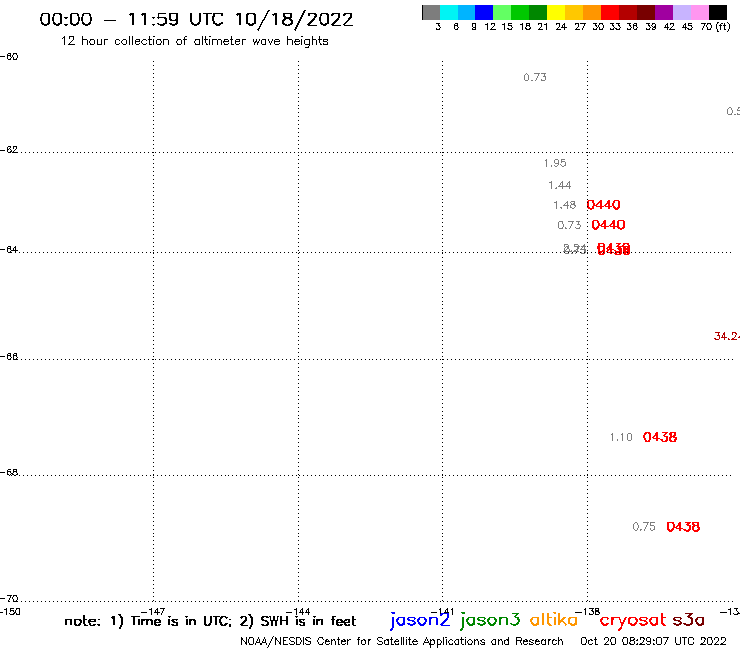The width and height of the screenshot is (740, 650).
Task: Click the title '00:00 – 11:59 UTC 10/18/2022'
Action: pyautogui.click(x=196, y=19)
